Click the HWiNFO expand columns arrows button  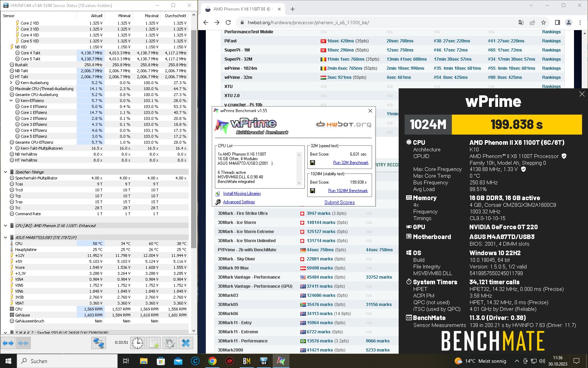click(x=8, y=343)
